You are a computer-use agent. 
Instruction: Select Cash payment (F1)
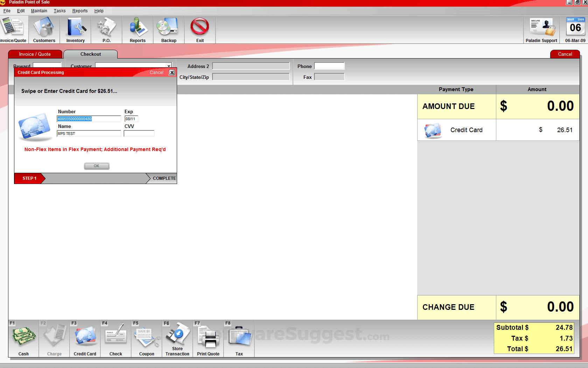(x=23, y=338)
